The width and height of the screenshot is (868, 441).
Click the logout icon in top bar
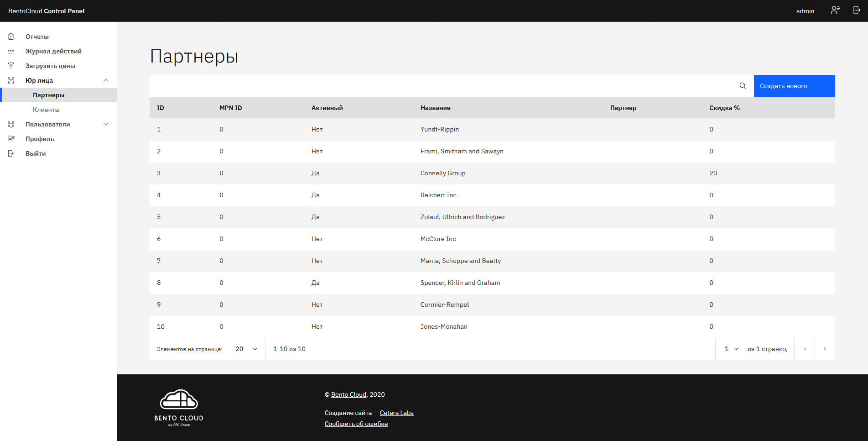click(857, 10)
